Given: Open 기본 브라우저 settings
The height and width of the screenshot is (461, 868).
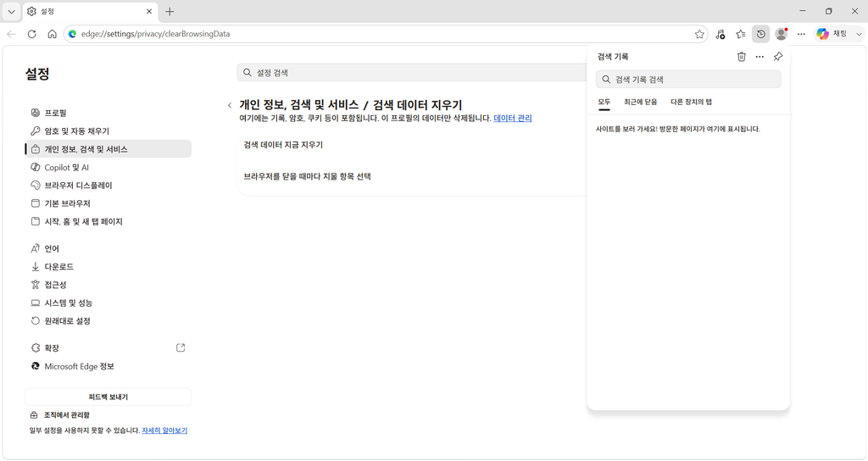Looking at the screenshot, I should [x=108, y=203].
